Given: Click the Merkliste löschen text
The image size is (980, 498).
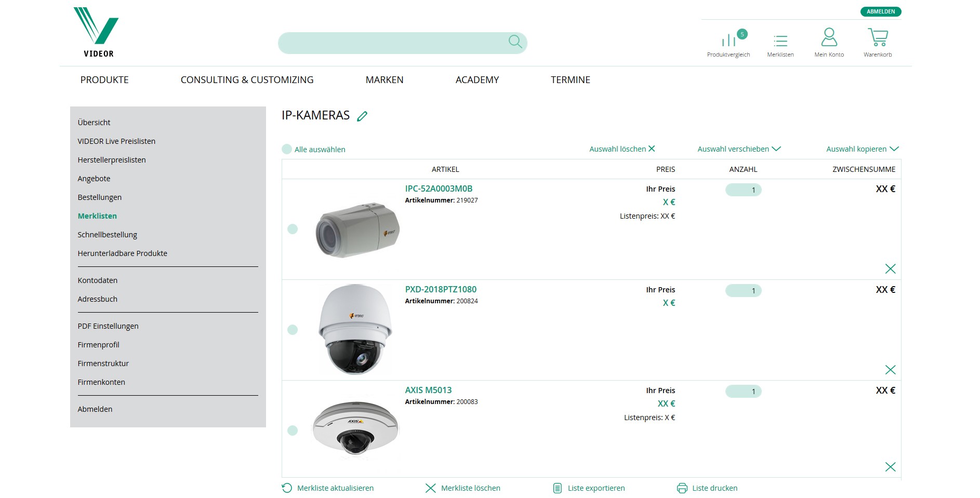Looking at the screenshot, I should (x=471, y=488).
